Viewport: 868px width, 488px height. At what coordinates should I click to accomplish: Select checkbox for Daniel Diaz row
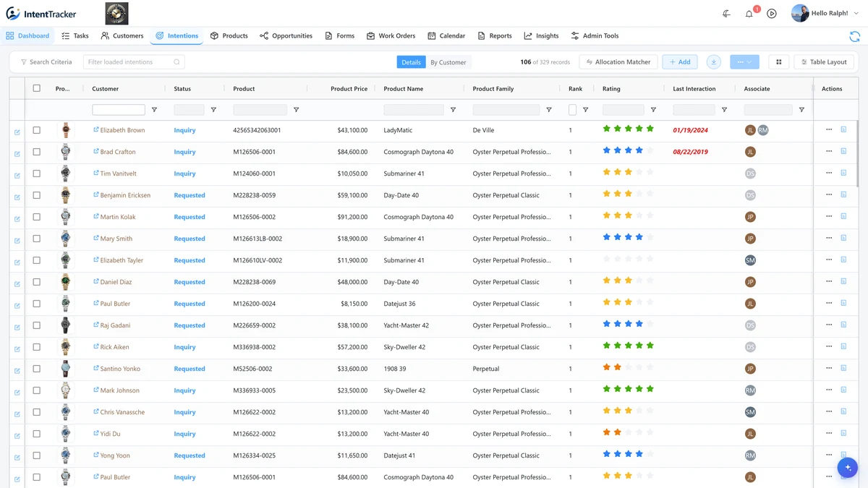[x=37, y=282]
